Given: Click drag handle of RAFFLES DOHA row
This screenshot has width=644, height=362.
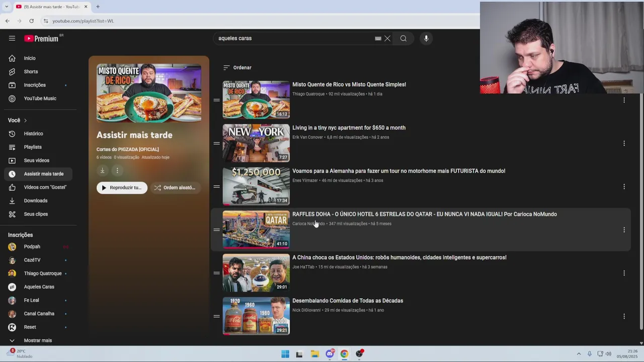Looking at the screenshot, I should [216, 230].
